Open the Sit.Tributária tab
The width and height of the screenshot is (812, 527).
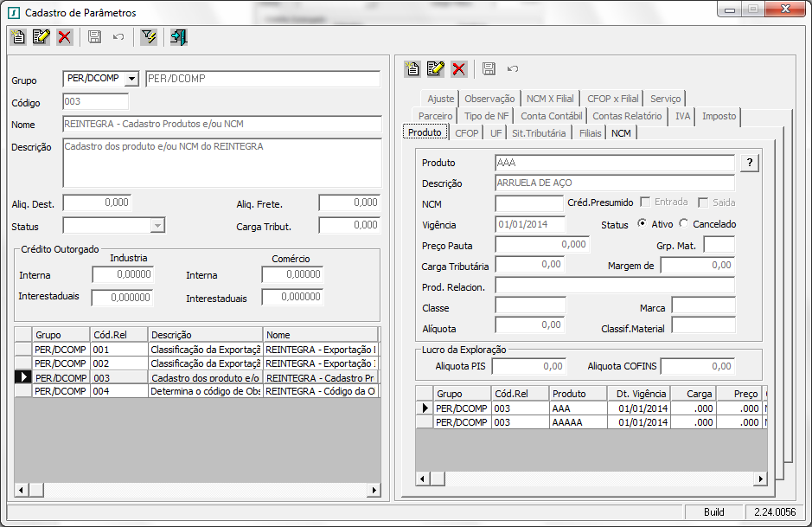(539, 133)
